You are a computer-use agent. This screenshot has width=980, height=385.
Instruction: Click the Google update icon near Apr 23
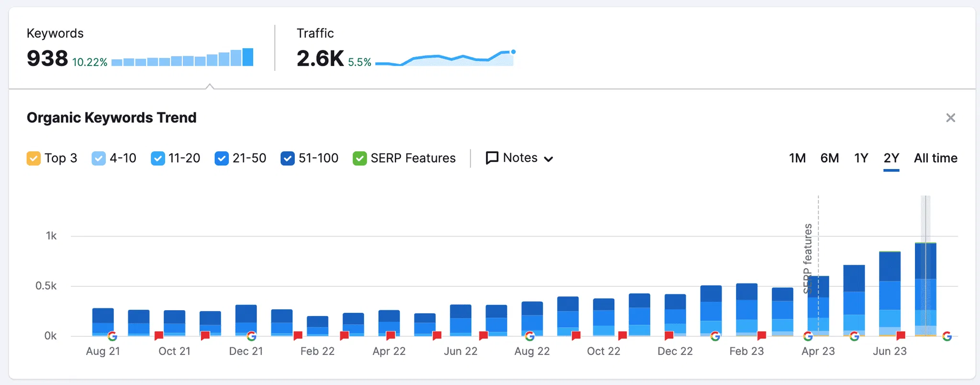point(808,336)
